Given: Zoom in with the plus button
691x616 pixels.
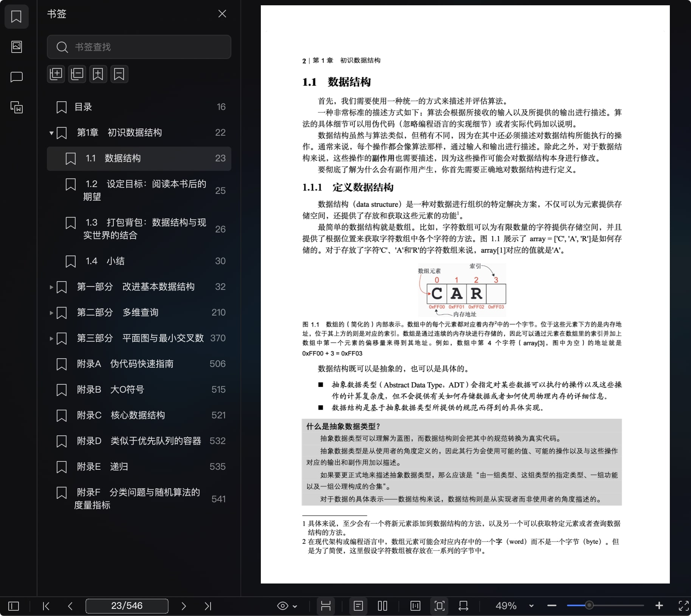Looking at the screenshot, I should tap(659, 606).
